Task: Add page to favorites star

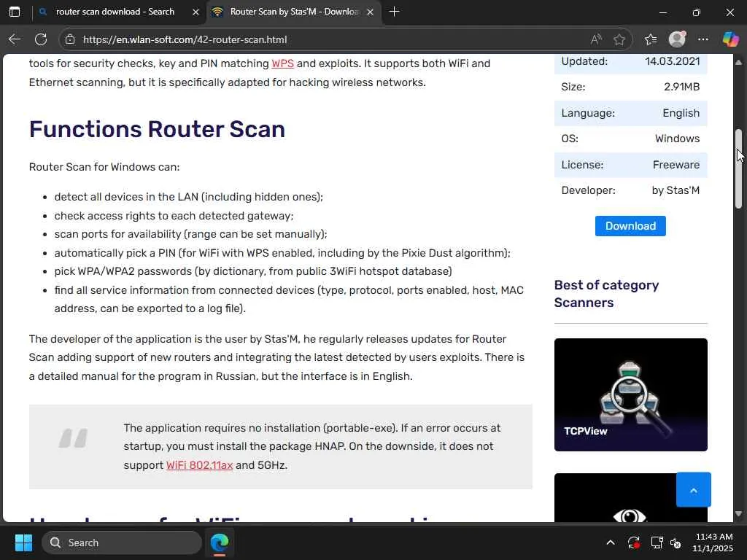Action: pyautogui.click(x=619, y=39)
